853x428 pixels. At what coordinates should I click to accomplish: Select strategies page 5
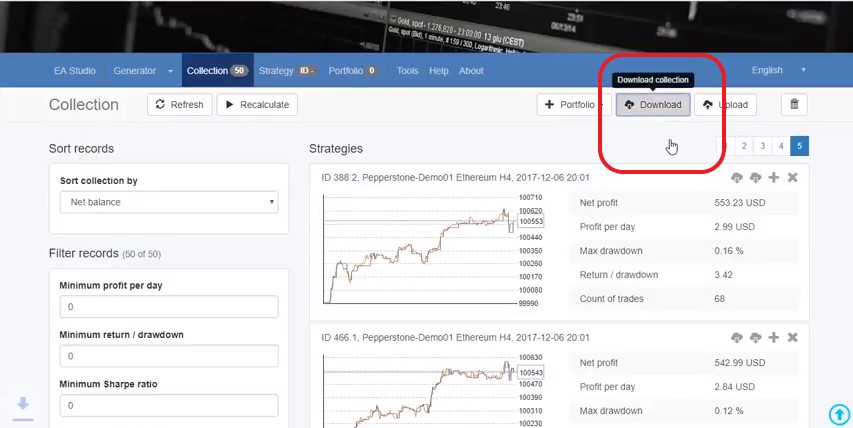[800, 146]
